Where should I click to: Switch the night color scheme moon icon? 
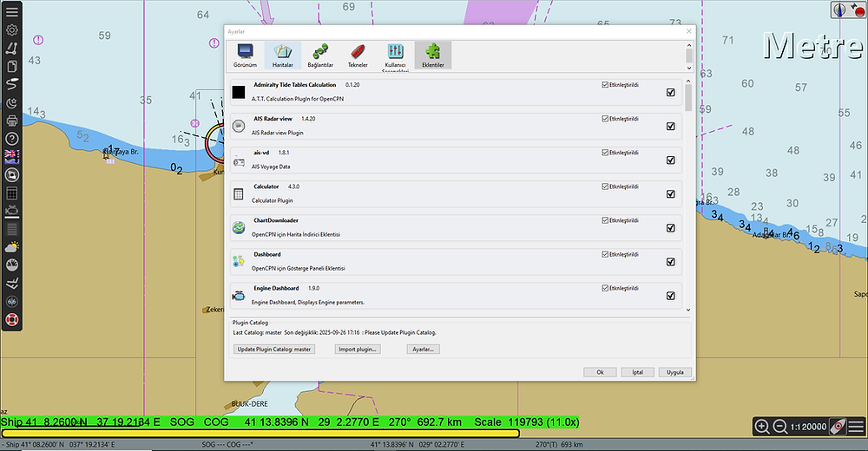11,102
